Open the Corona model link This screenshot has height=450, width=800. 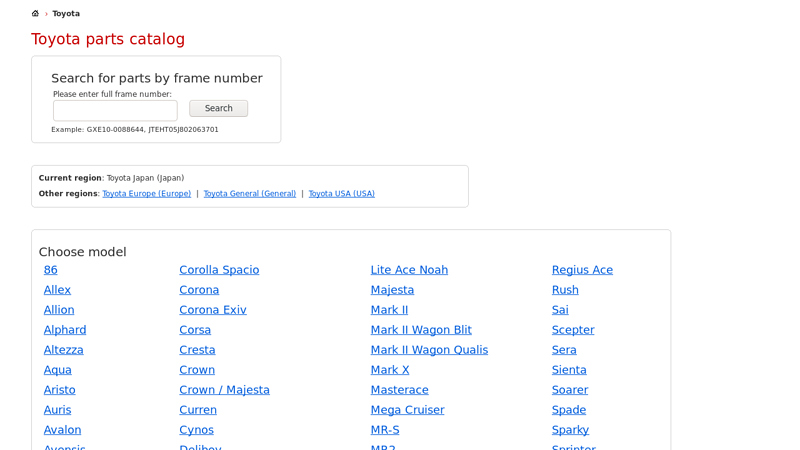click(199, 290)
